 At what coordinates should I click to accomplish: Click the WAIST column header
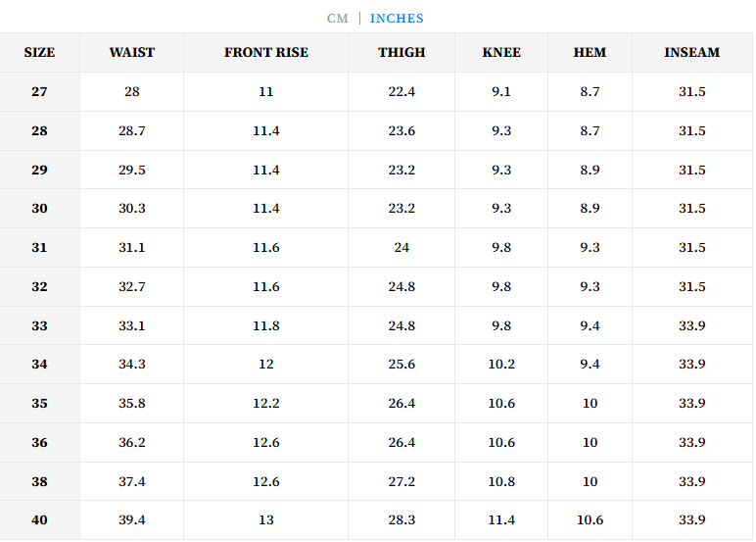coord(132,53)
